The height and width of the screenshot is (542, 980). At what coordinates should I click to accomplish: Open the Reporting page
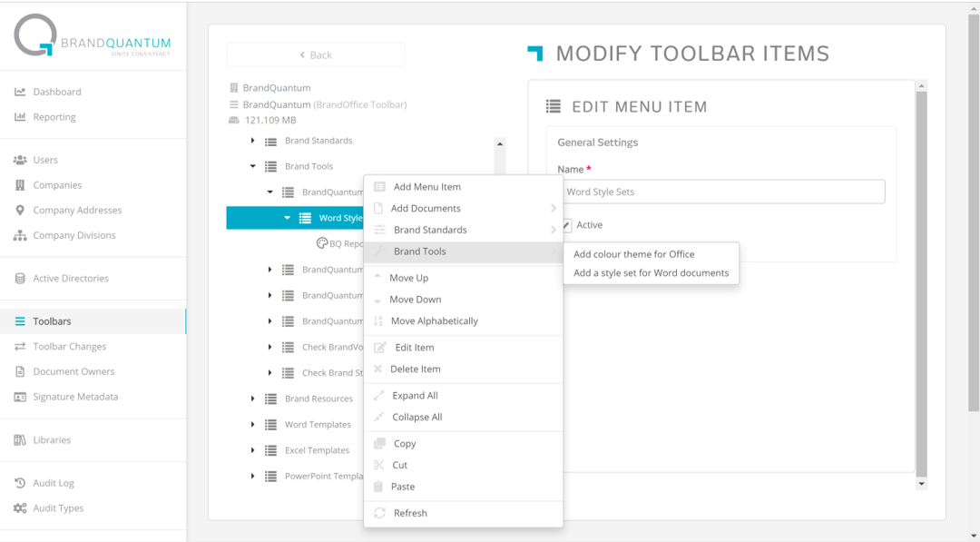pyautogui.click(x=54, y=117)
